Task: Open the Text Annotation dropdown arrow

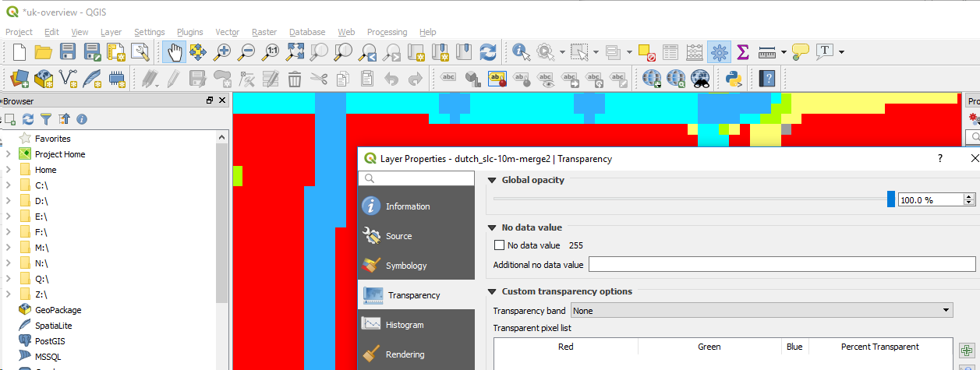Action: [x=841, y=52]
